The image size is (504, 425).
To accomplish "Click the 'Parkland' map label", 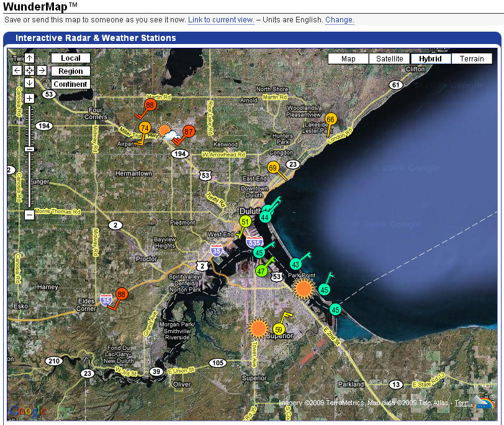I will click(351, 384).
